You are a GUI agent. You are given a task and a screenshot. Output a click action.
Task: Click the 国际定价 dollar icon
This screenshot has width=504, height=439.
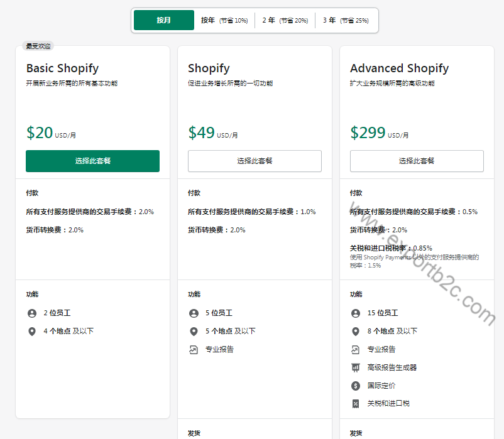(x=356, y=386)
